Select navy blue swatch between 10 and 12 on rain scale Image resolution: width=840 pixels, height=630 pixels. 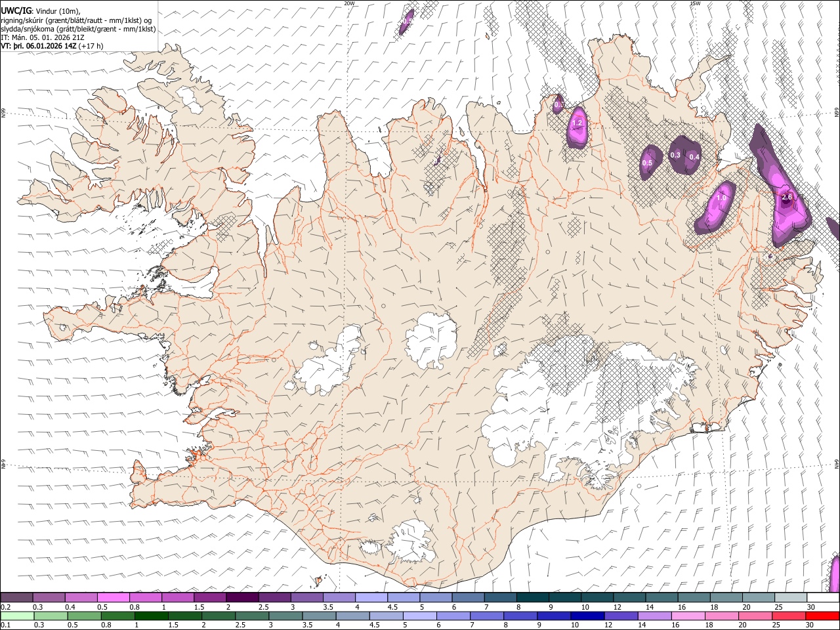coord(586,616)
